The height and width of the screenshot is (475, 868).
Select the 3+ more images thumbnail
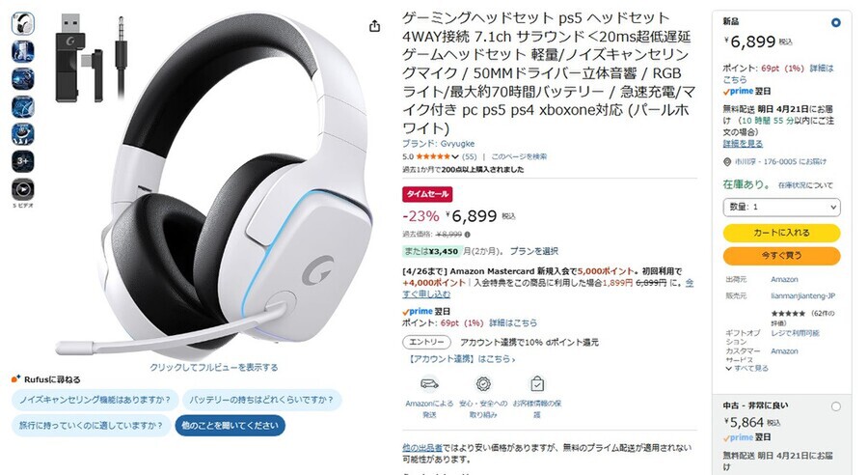(23, 161)
